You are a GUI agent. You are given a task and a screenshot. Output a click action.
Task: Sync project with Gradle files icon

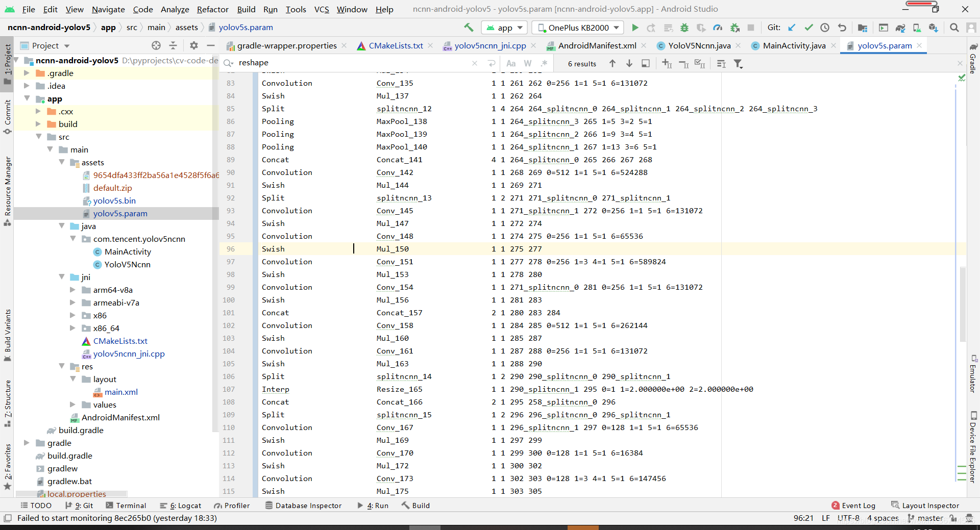900,28
